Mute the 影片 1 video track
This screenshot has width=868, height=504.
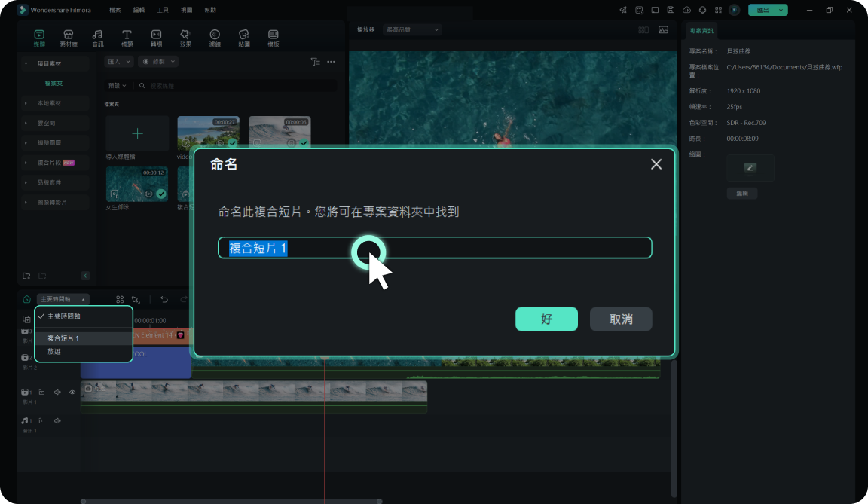coord(57,393)
